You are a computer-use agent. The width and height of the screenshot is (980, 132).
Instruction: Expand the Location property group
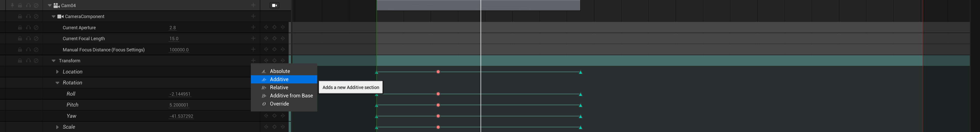[x=57, y=72]
